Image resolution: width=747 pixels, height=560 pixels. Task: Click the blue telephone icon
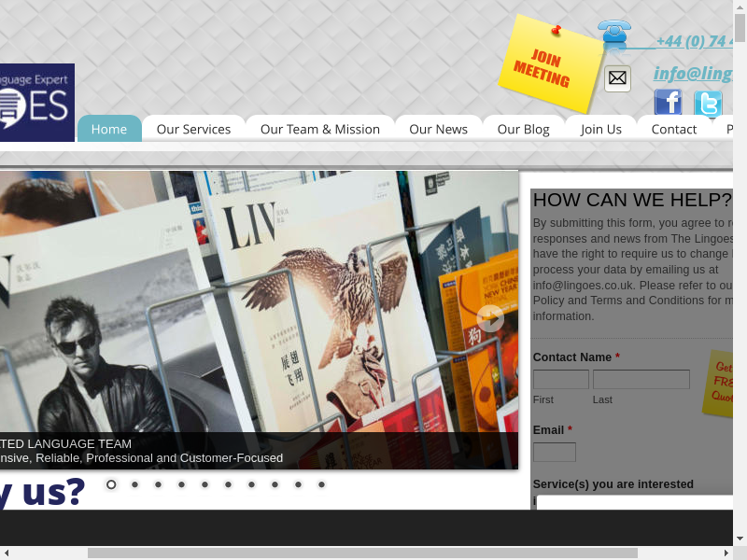[614, 33]
